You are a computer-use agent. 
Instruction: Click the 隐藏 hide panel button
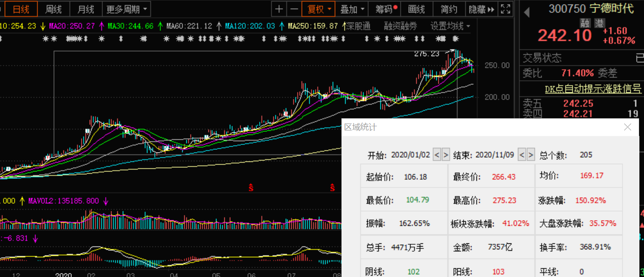[x=481, y=9]
